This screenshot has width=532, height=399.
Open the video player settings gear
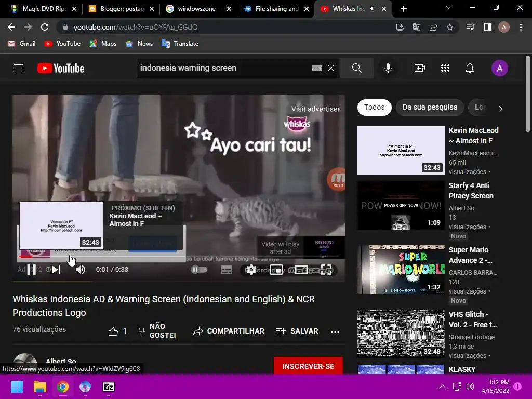coord(251,270)
